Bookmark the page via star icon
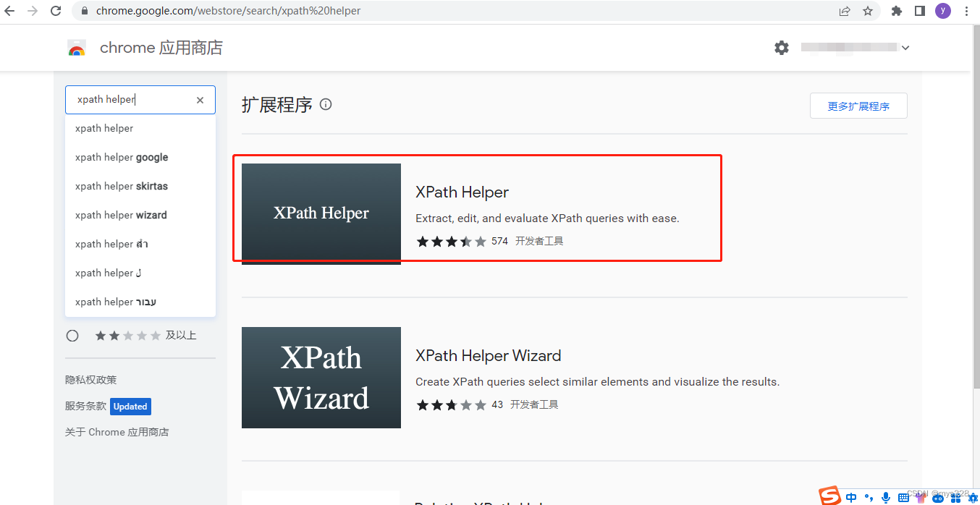 click(868, 10)
